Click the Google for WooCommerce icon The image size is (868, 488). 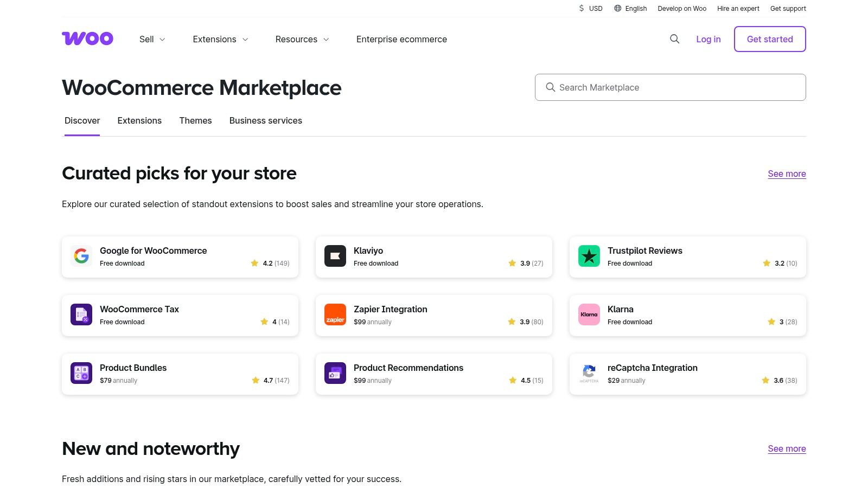(x=81, y=256)
